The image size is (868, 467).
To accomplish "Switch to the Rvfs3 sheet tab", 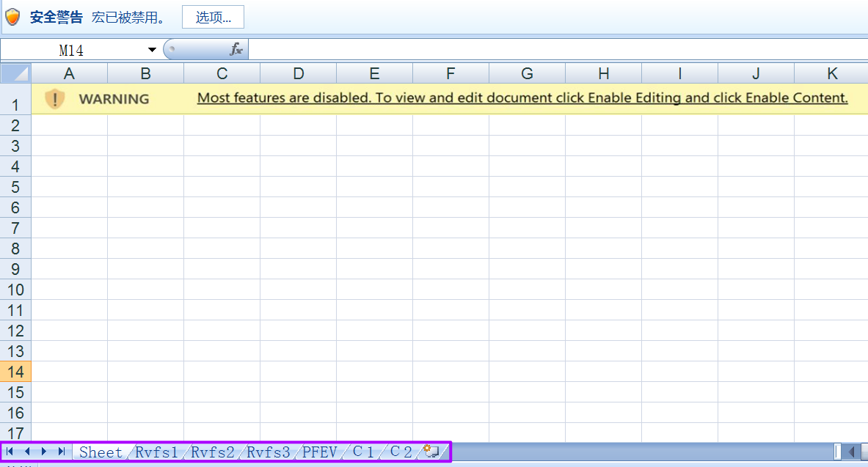I will tap(269, 452).
